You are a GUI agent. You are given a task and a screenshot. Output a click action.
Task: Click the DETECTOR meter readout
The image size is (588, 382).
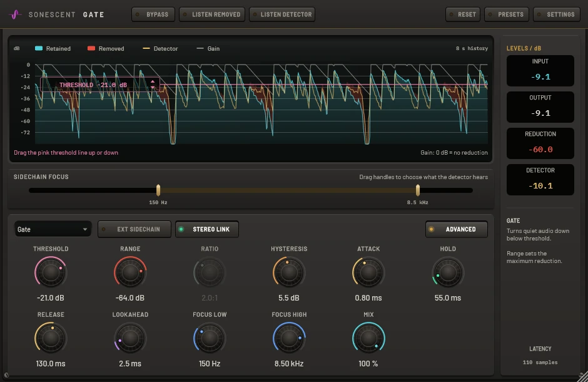pos(540,180)
